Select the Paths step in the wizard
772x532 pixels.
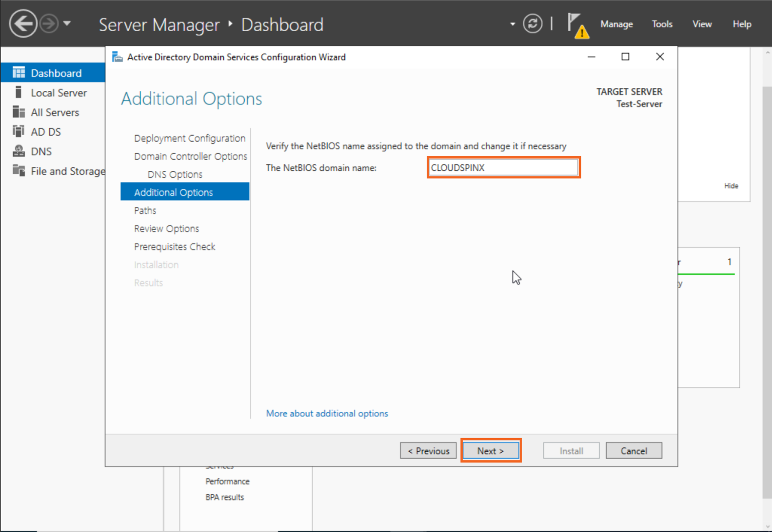click(x=145, y=210)
